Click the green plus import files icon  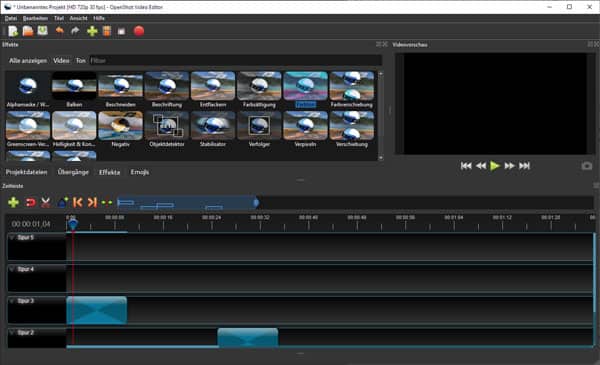tap(92, 31)
